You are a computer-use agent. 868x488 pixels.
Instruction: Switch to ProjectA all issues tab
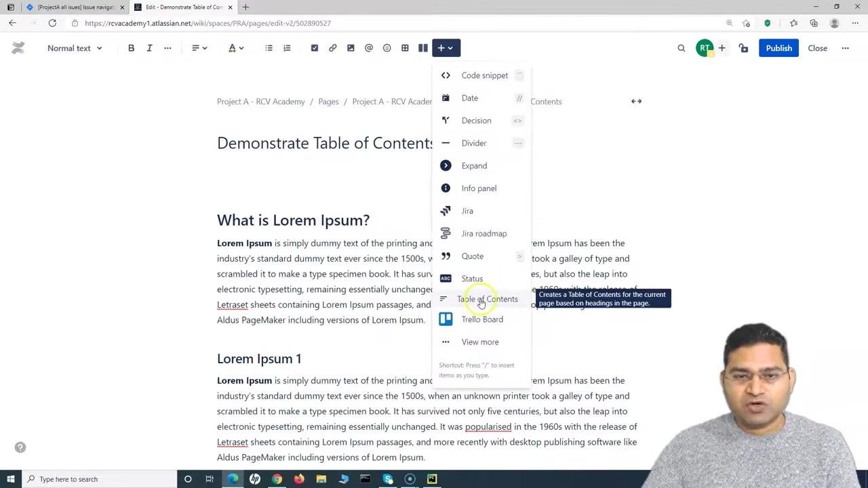click(x=75, y=7)
